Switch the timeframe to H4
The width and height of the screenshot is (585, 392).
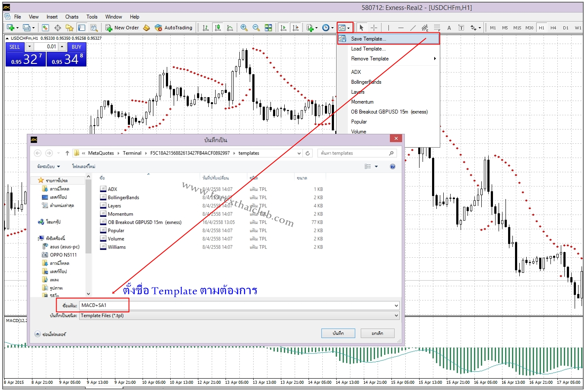[553, 28]
